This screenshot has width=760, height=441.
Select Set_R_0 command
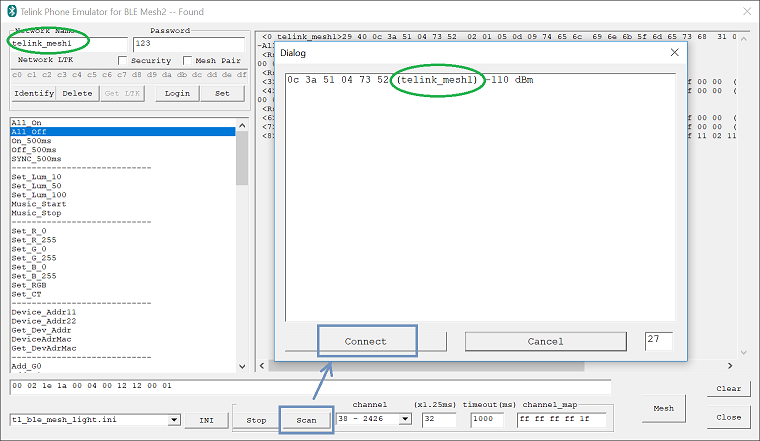pyautogui.click(x=123, y=231)
